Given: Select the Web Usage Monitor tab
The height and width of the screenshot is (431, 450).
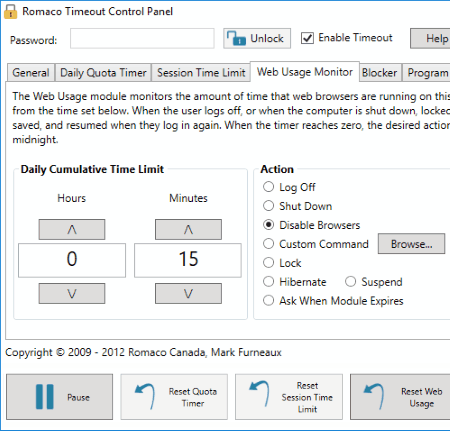Looking at the screenshot, I should [x=305, y=72].
